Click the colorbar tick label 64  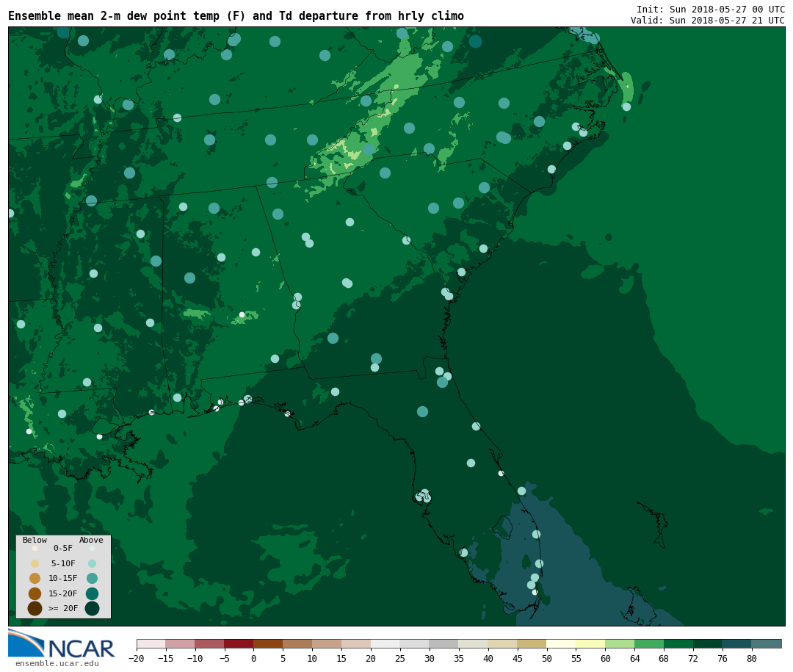(x=634, y=658)
